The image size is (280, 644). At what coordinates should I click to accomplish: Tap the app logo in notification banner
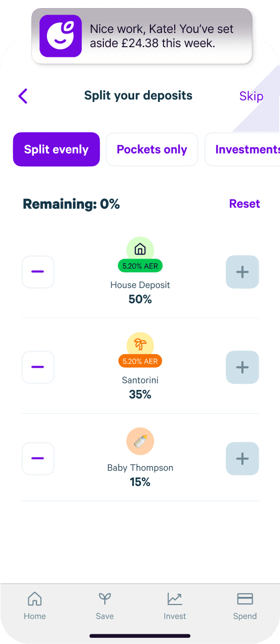click(61, 36)
